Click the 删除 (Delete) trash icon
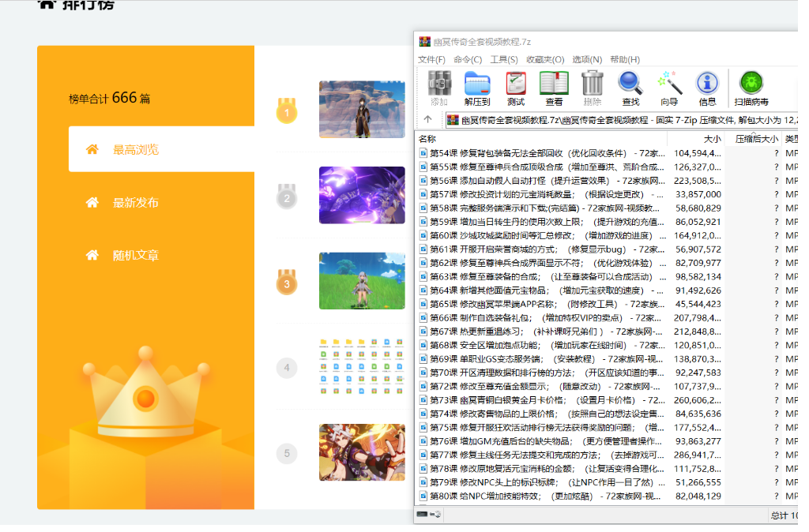The height and width of the screenshot is (532, 809). [x=592, y=87]
